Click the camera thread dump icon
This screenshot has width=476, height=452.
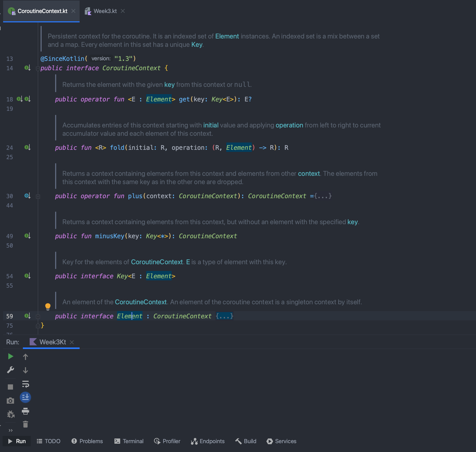pos(10,401)
